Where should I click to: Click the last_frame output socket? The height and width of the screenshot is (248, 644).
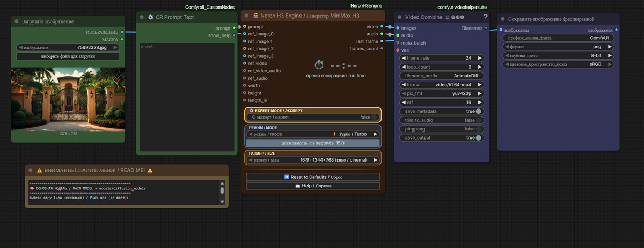point(382,41)
